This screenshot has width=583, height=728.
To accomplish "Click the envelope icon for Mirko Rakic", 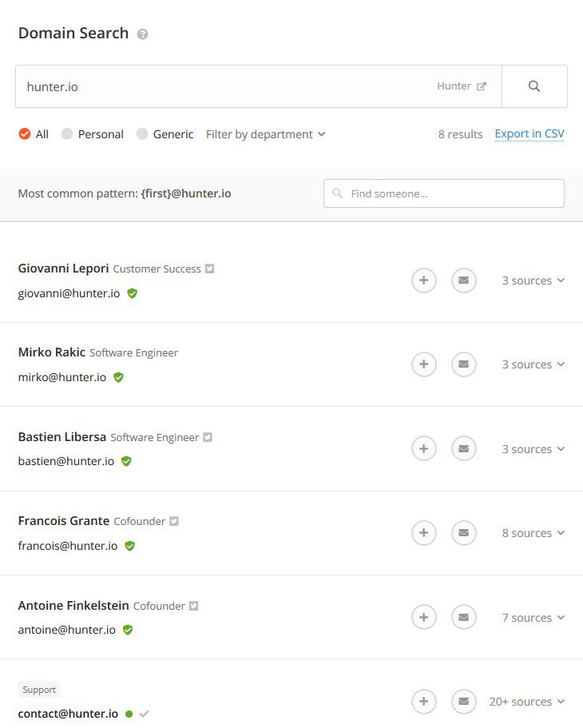I will [x=463, y=364].
